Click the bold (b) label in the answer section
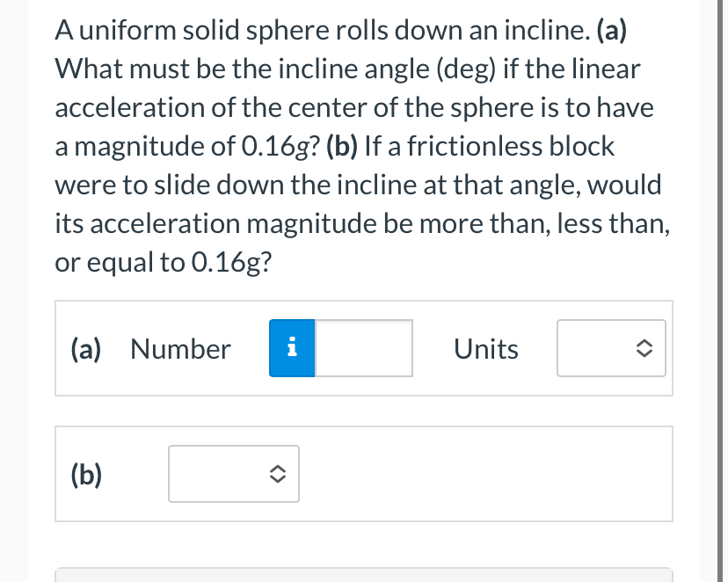728x582 pixels. 84,474
